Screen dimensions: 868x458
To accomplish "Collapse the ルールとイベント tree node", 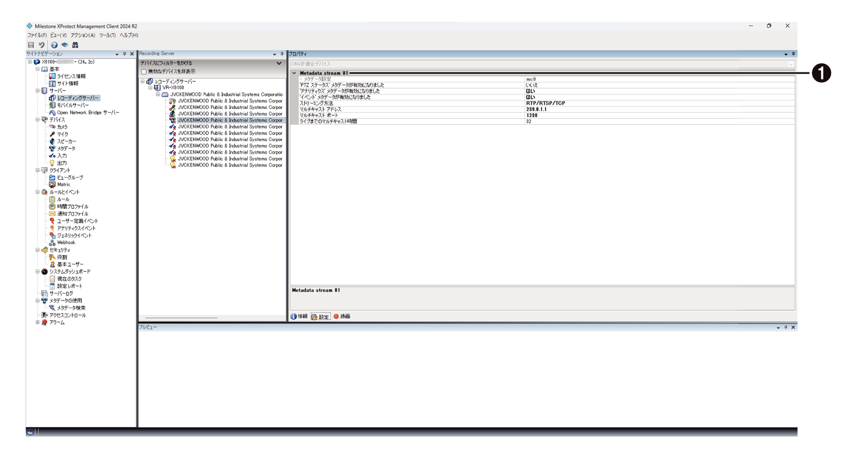I will pos(38,192).
